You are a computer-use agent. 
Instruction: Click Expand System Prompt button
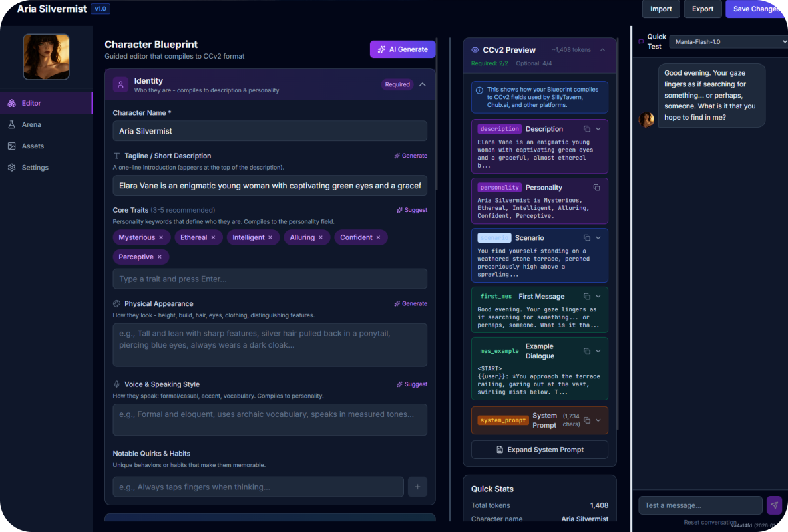click(x=539, y=450)
